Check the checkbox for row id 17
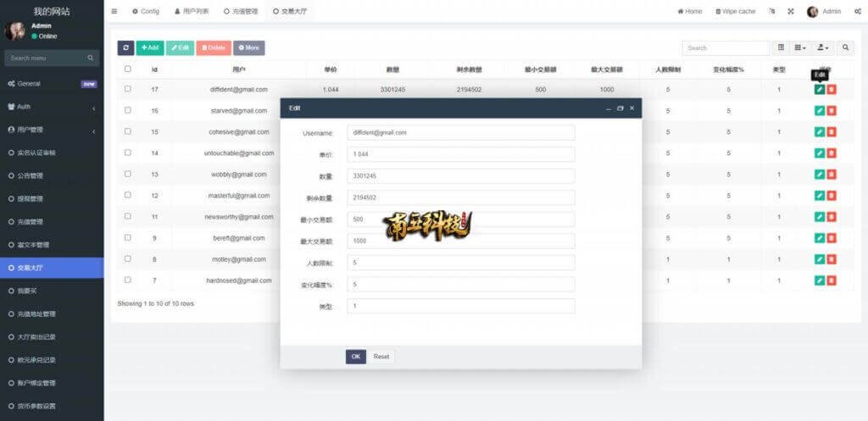The image size is (868, 421). tap(128, 89)
